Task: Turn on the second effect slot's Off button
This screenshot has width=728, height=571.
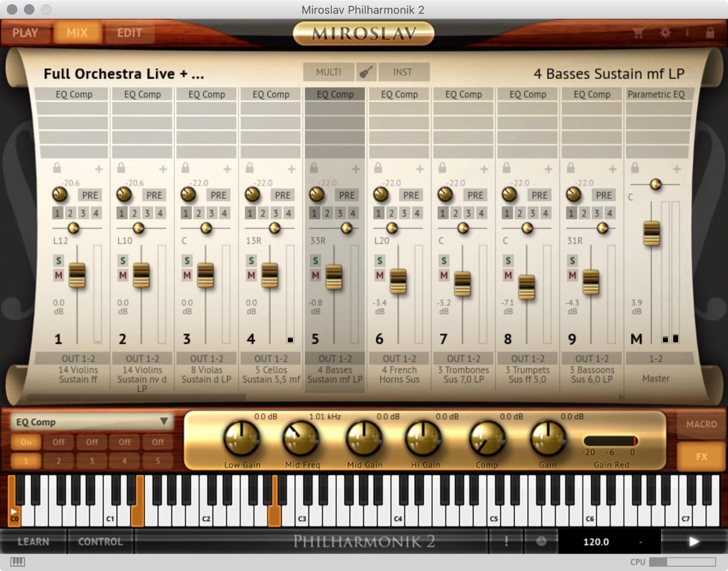Action: 58,442
